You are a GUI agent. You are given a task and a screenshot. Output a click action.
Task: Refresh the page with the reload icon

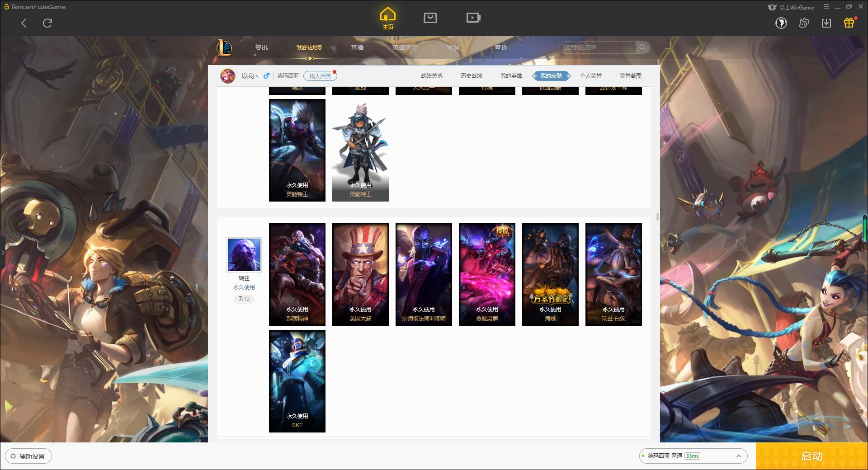47,23
